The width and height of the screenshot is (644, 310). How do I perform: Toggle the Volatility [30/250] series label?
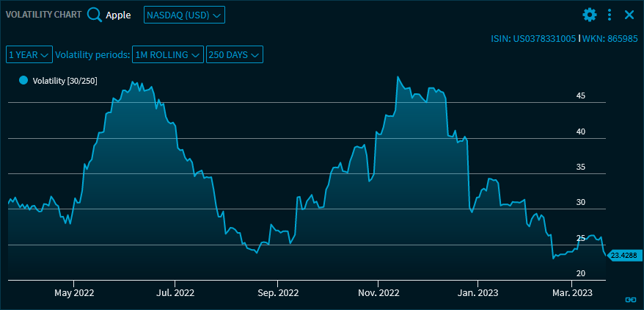pos(65,80)
